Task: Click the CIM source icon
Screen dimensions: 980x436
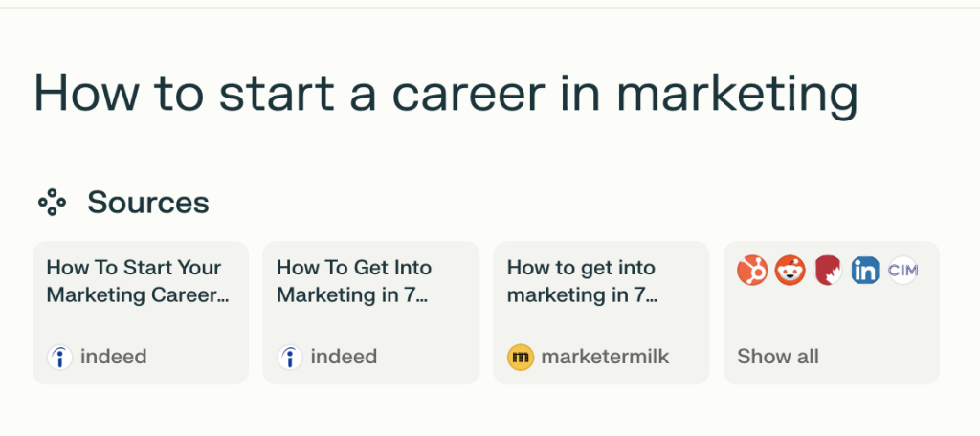Action: 902,271
